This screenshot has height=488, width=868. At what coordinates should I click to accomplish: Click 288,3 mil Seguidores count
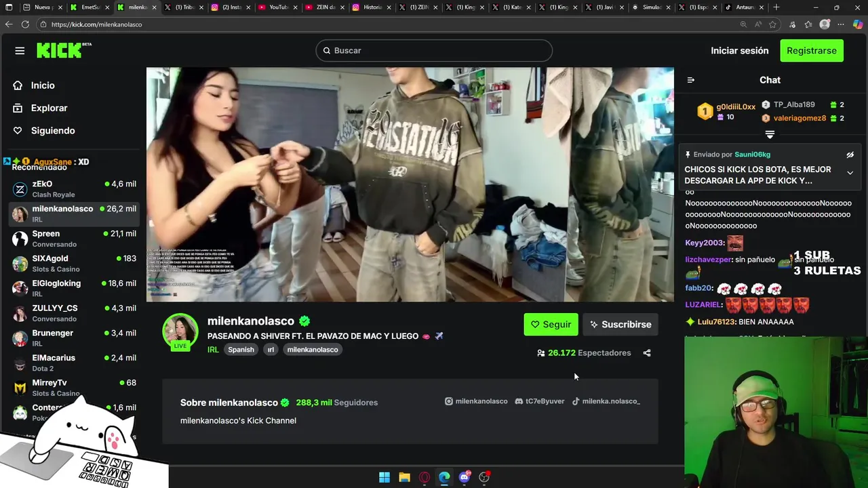336,403
